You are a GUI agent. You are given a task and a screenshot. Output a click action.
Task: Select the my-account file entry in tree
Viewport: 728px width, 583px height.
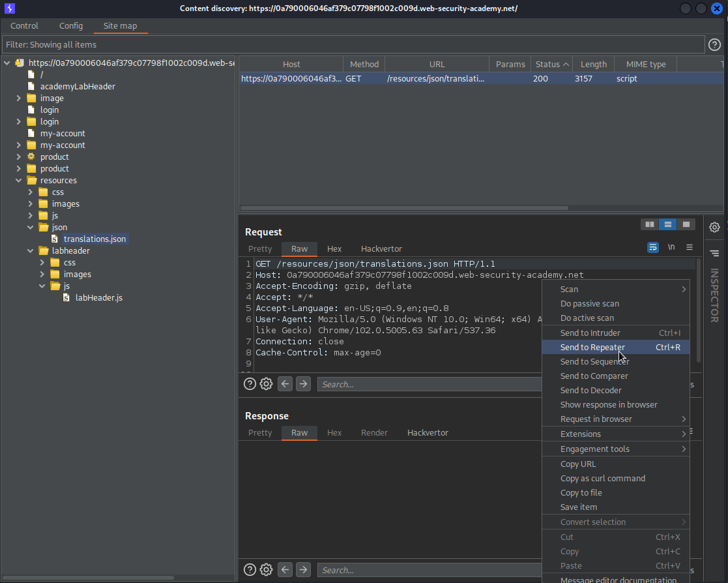tap(62, 133)
